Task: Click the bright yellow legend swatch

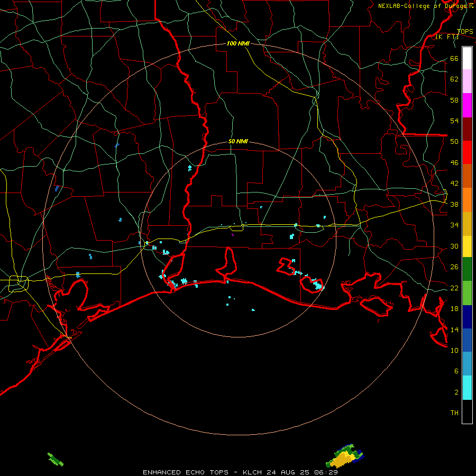Action: click(467, 246)
